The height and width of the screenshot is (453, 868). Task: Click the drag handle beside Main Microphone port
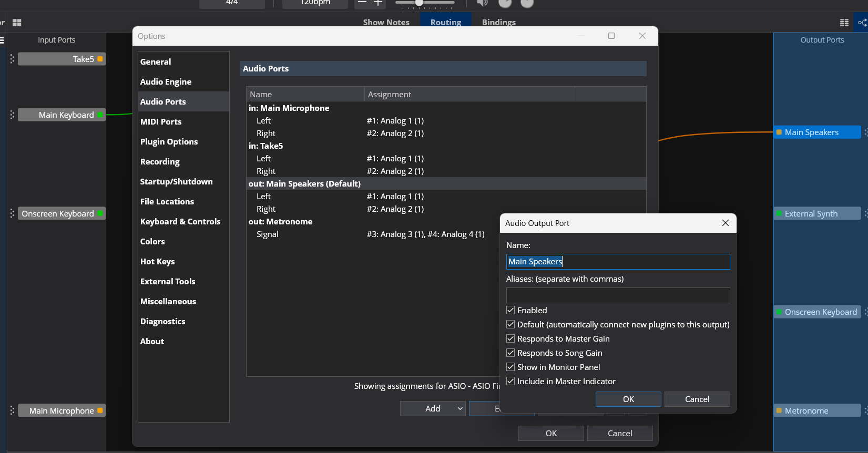[x=12, y=410]
